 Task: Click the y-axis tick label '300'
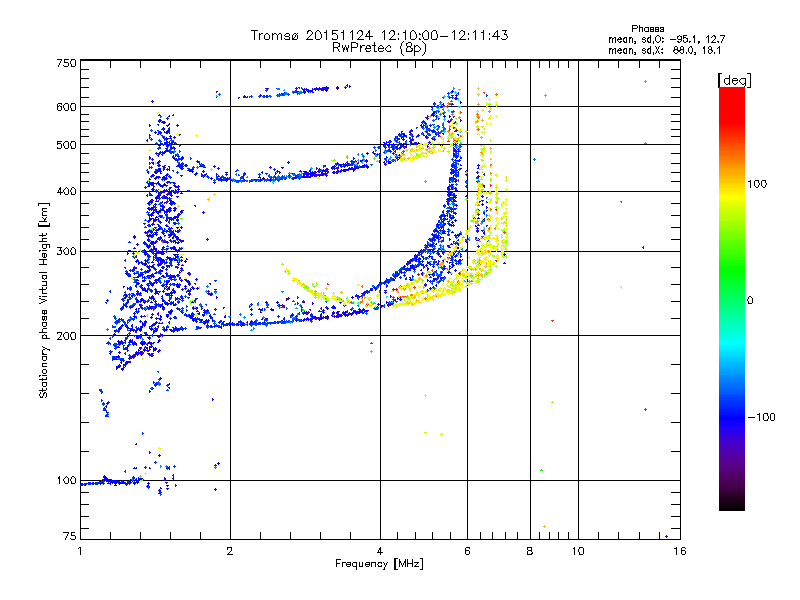pos(66,251)
